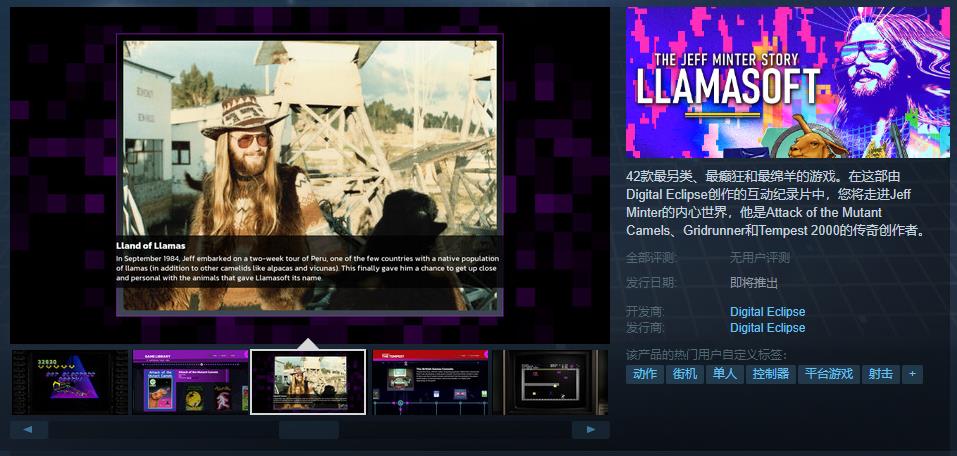The width and height of the screenshot is (957, 456).
Task: Select the 平台游戏 tag
Action: pos(829,374)
